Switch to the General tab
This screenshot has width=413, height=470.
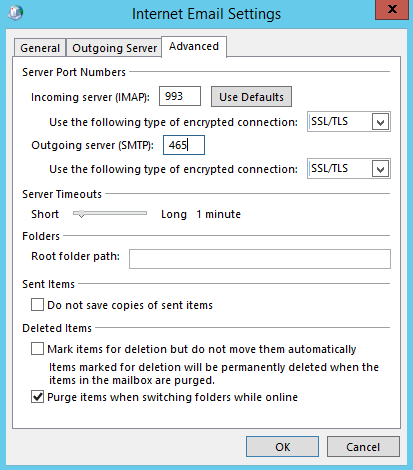(40, 48)
